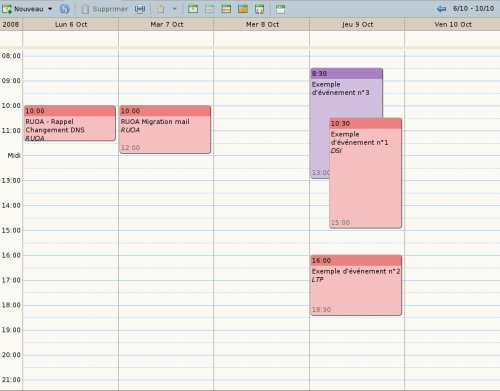Click the Nouveau new event button
Viewport: 500px width, 391px height.
tap(23, 9)
